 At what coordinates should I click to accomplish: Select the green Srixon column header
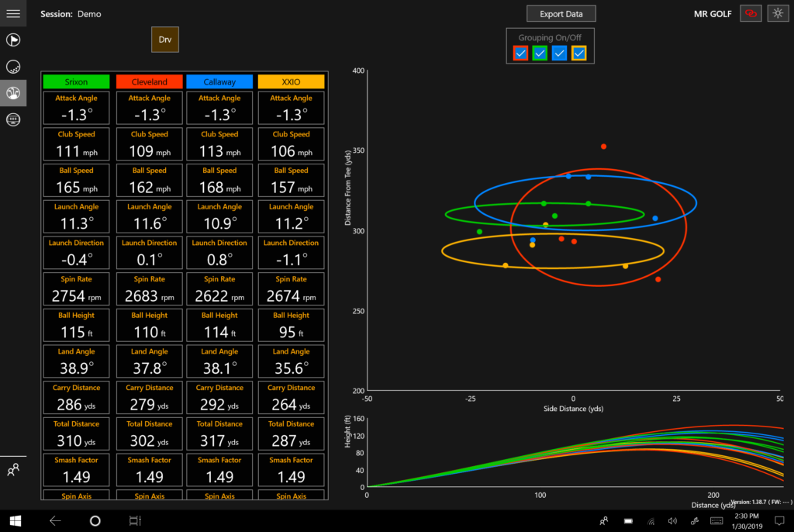(x=77, y=81)
